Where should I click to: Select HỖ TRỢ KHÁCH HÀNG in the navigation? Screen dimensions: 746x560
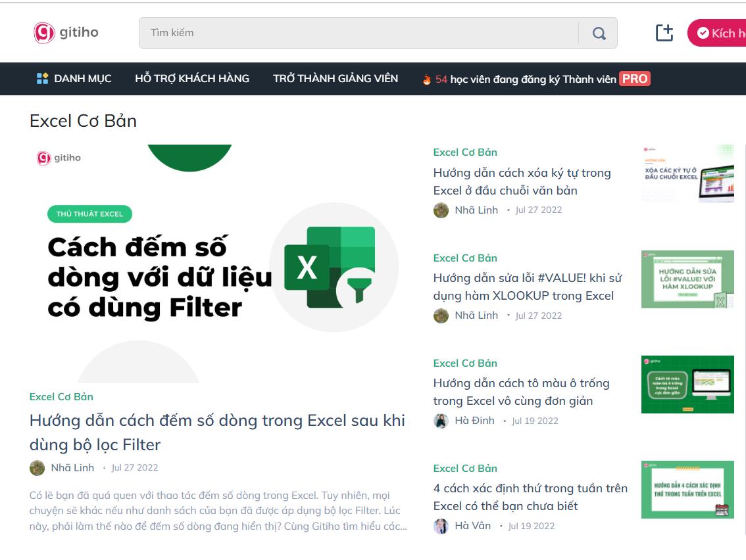(191, 78)
